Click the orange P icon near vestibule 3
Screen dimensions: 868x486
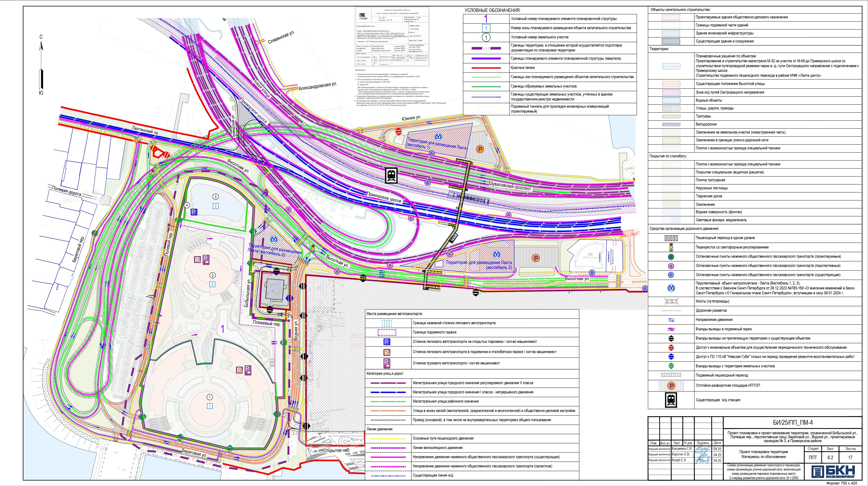535,258
